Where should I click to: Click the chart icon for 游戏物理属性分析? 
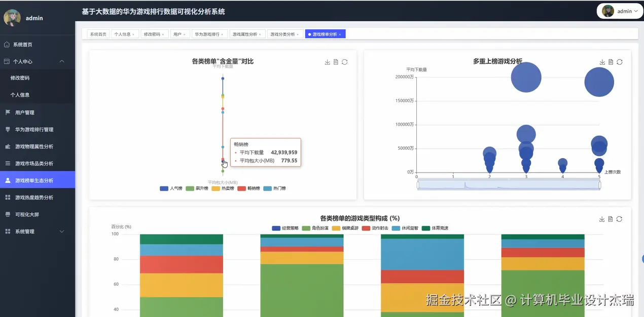coord(7,146)
